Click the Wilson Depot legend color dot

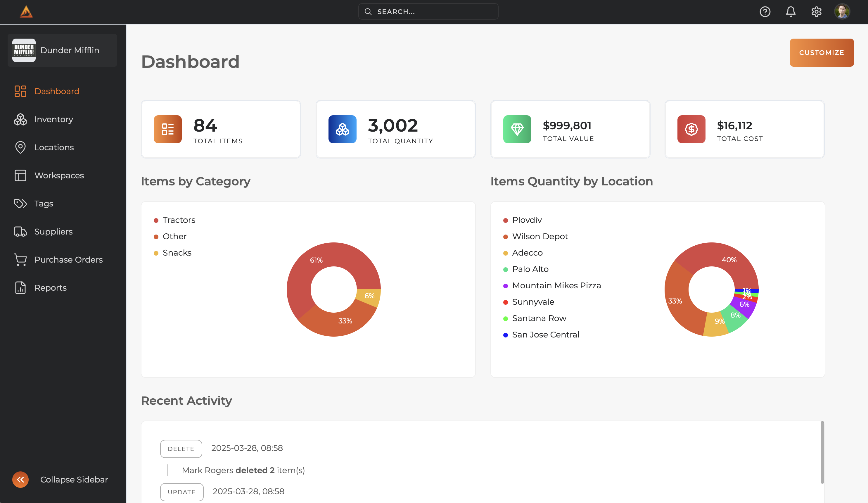click(505, 237)
